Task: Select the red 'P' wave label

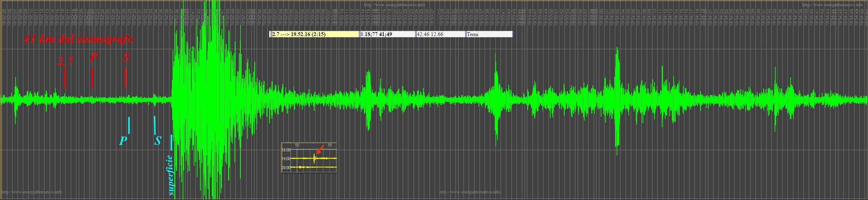Action: pyautogui.click(x=94, y=57)
